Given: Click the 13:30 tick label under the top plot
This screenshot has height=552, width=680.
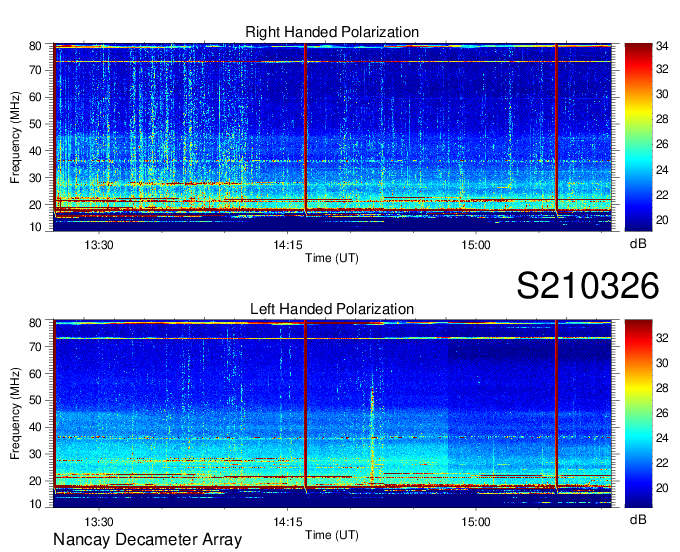Looking at the screenshot, I should (99, 245).
